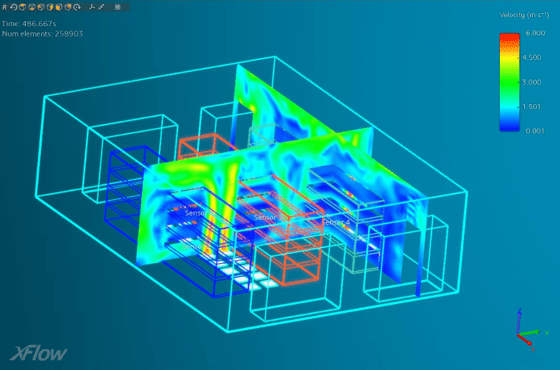Click the R reset view icon
The height and width of the screenshot is (370, 560).
(x=4, y=7)
